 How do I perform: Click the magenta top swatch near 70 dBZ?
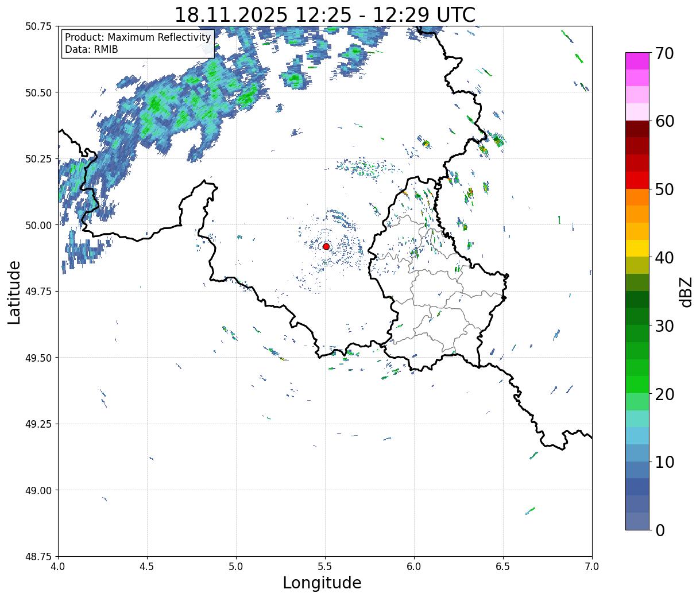(x=637, y=61)
